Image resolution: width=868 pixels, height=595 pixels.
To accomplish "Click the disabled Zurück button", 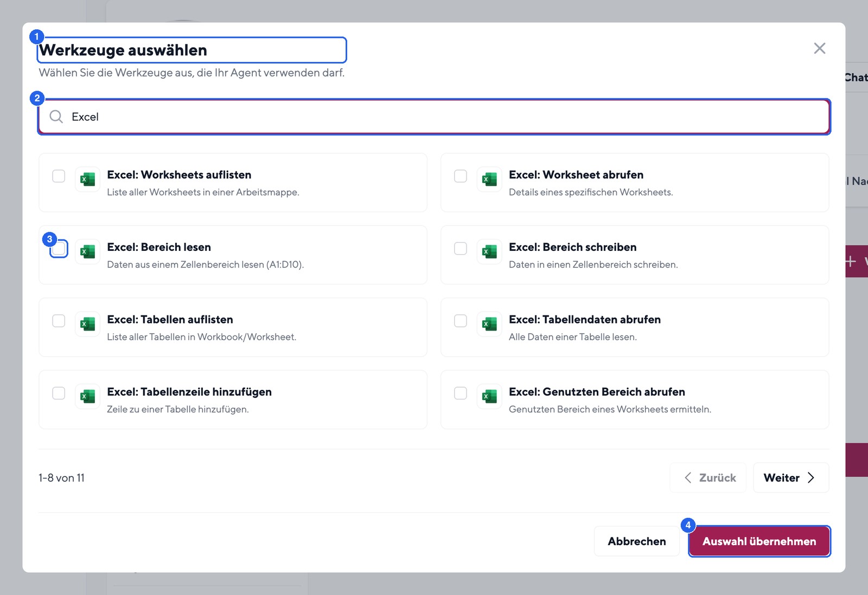I will click(708, 478).
